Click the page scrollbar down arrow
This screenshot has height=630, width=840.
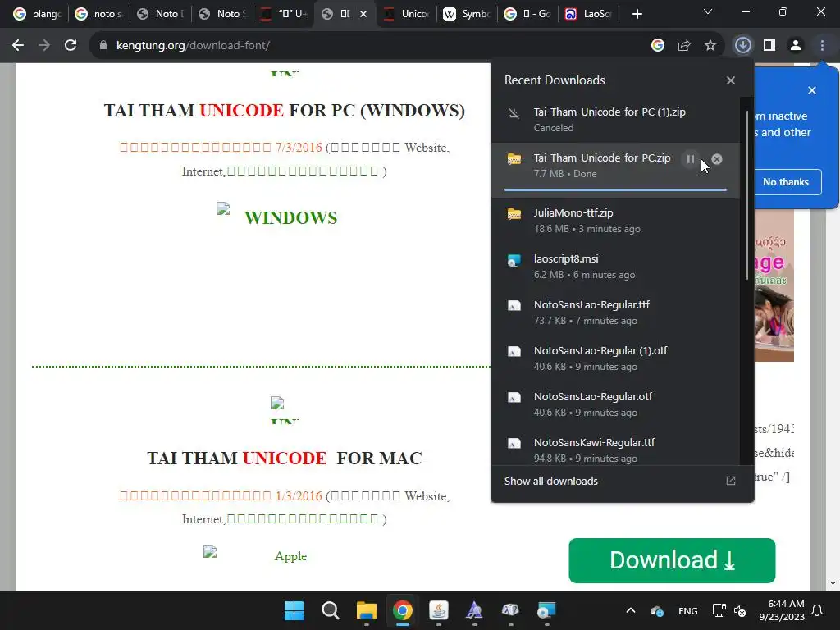[x=833, y=583]
